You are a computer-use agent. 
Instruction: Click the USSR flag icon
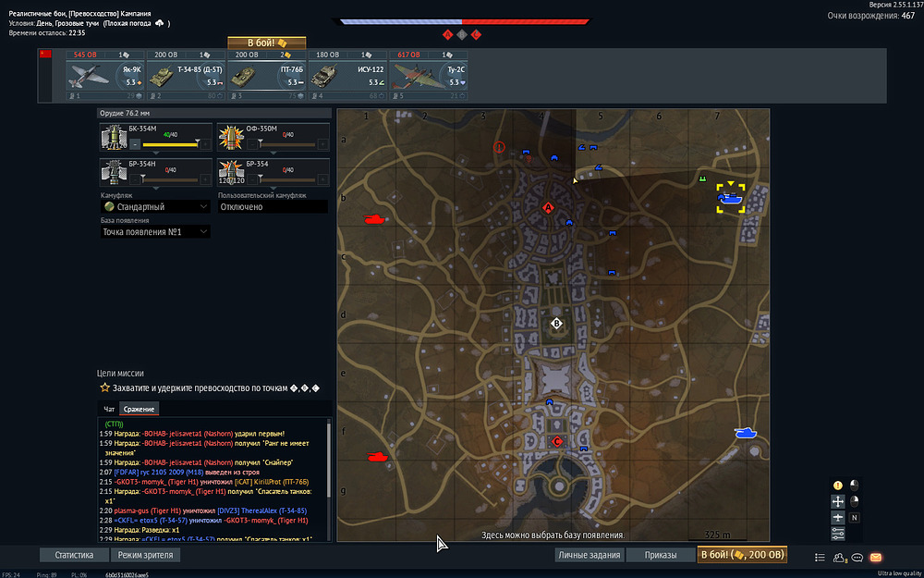(45, 55)
